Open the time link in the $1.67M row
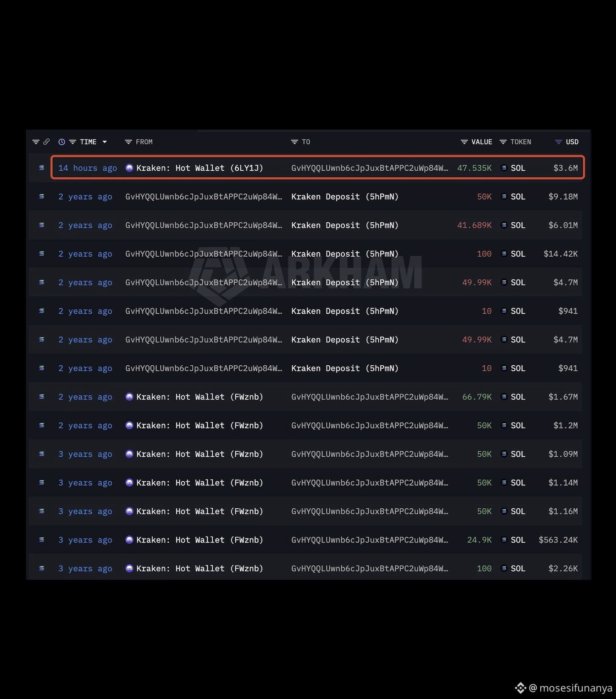The width and height of the screenshot is (616, 699). click(85, 396)
